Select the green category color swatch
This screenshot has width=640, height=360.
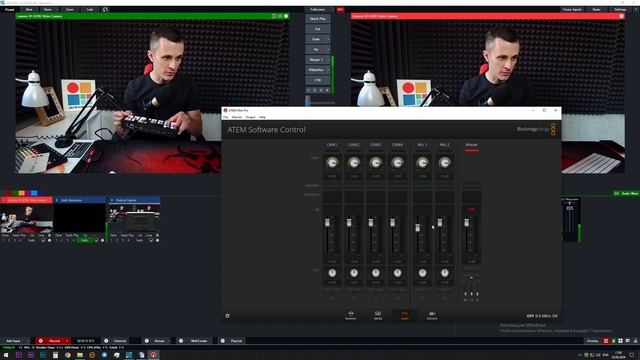click(x=15, y=193)
